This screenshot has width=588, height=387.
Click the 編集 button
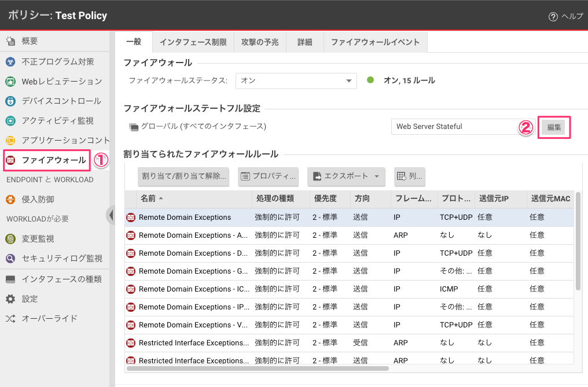[x=554, y=127]
